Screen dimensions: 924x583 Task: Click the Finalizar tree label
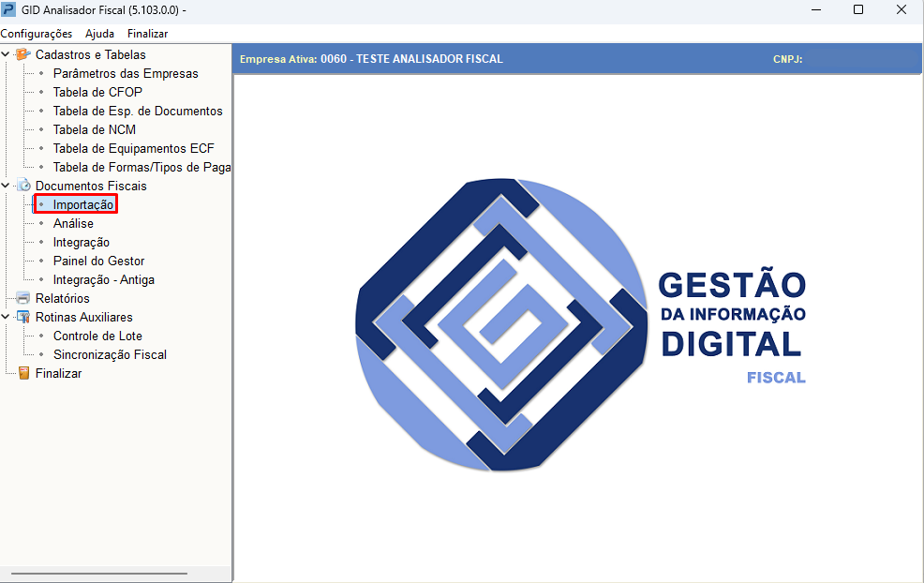(x=58, y=373)
